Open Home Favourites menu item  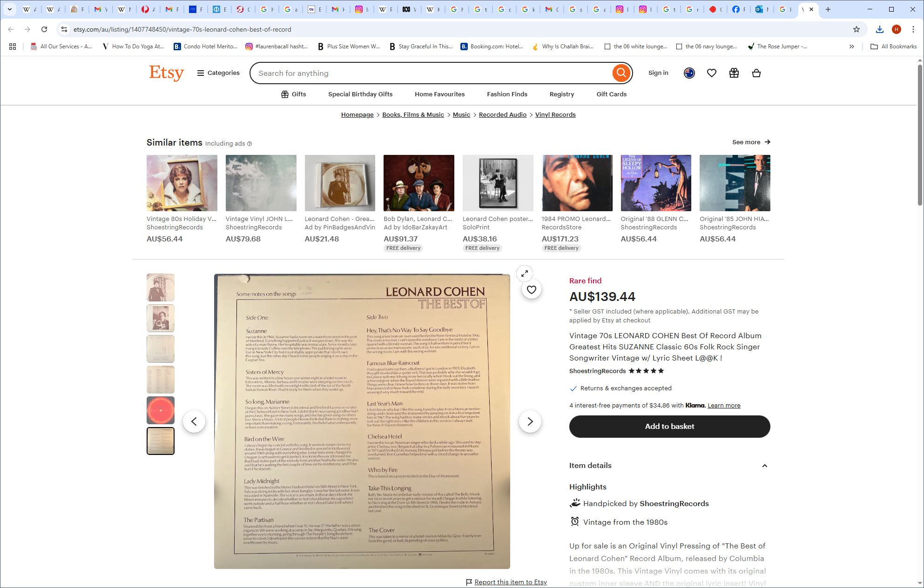coord(440,94)
